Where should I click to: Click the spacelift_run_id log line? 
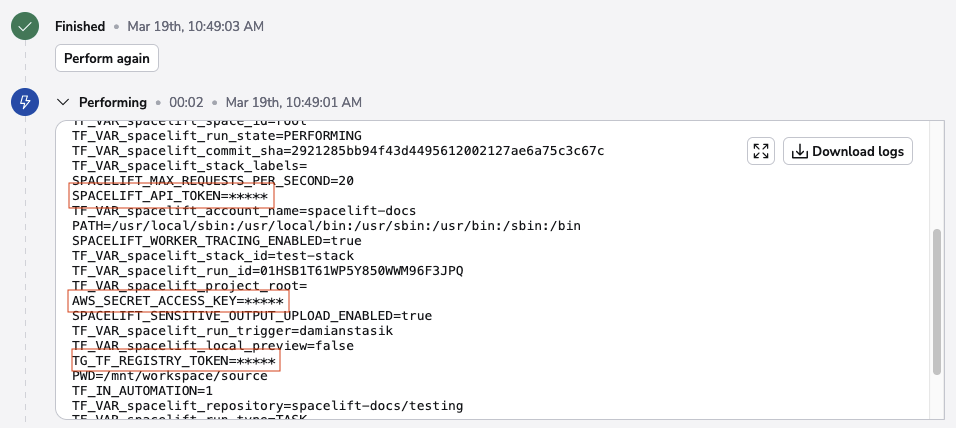[x=267, y=271]
